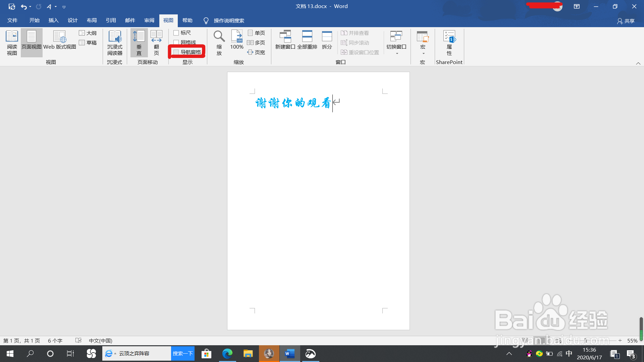The height and width of the screenshot is (362, 644).
Task: Open the Insert tab
Action: 53,20
